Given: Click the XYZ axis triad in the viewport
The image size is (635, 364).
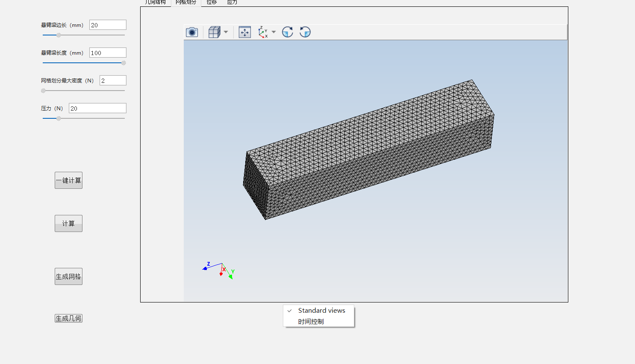Looking at the screenshot, I should point(218,270).
